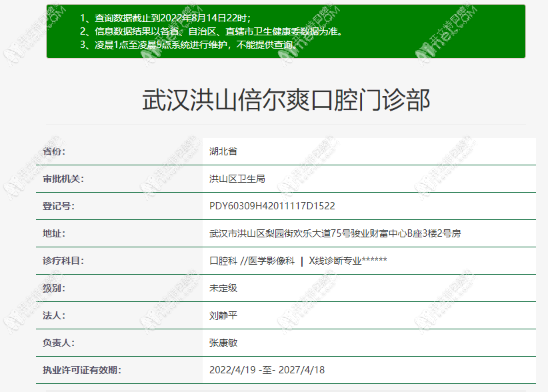The height and width of the screenshot is (392, 548).
Task: Select the value 刘静平
Action: point(223,315)
